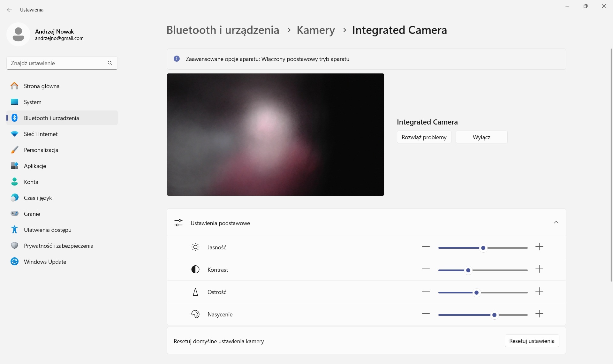The height and width of the screenshot is (364, 613).
Task: Click the Kontrast slider handle
Action: coord(468,270)
